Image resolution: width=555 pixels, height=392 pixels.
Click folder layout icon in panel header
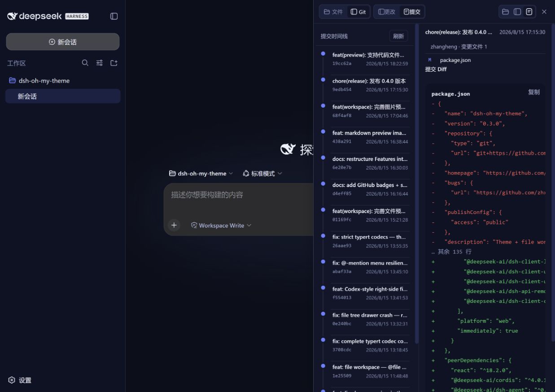pyautogui.click(x=505, y=12)
